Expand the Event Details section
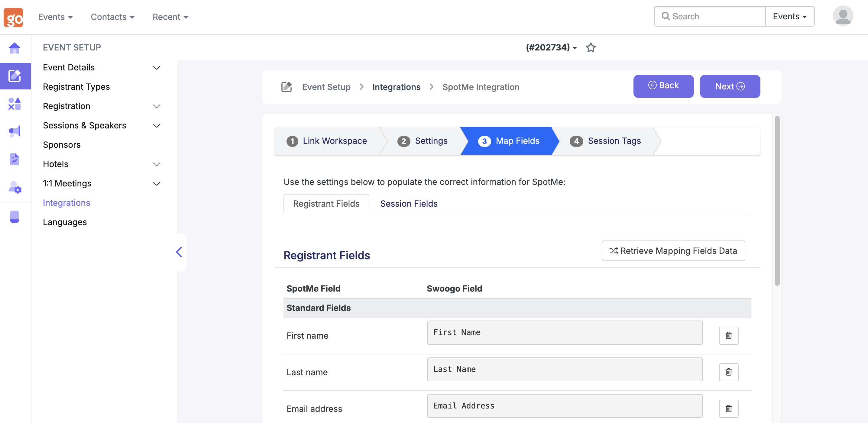The width and height of the screenshot is (868, 423). [x=156, y=68]
